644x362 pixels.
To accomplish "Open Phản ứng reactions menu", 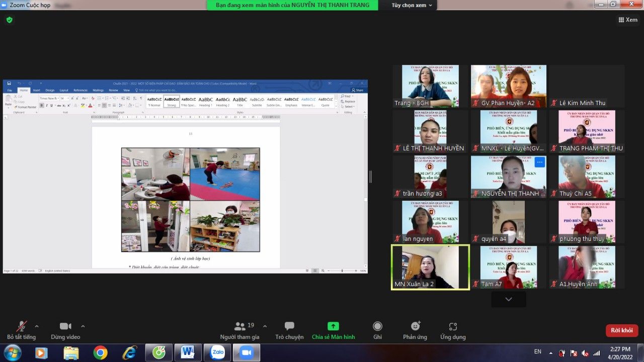I will [415, 330].
